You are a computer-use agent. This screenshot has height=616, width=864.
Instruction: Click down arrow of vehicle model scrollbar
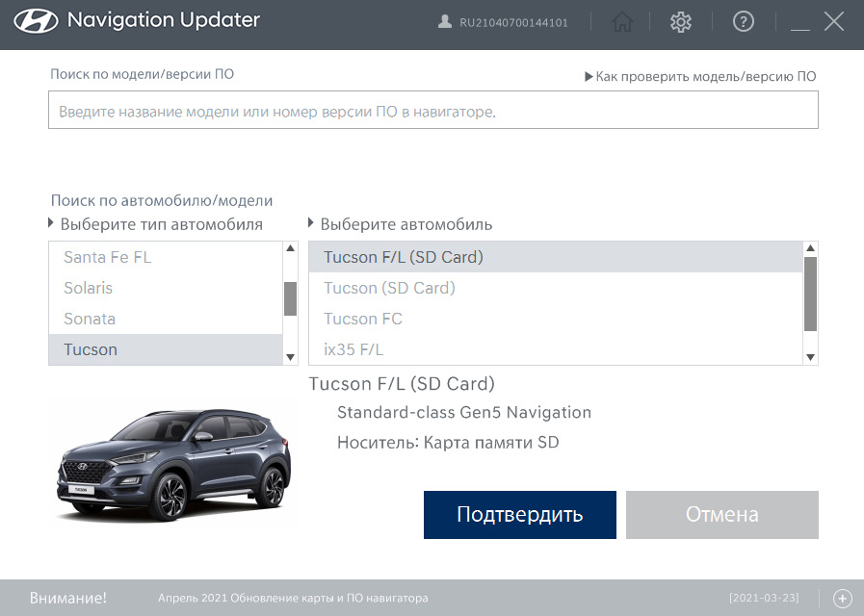(x=810, y=357)
